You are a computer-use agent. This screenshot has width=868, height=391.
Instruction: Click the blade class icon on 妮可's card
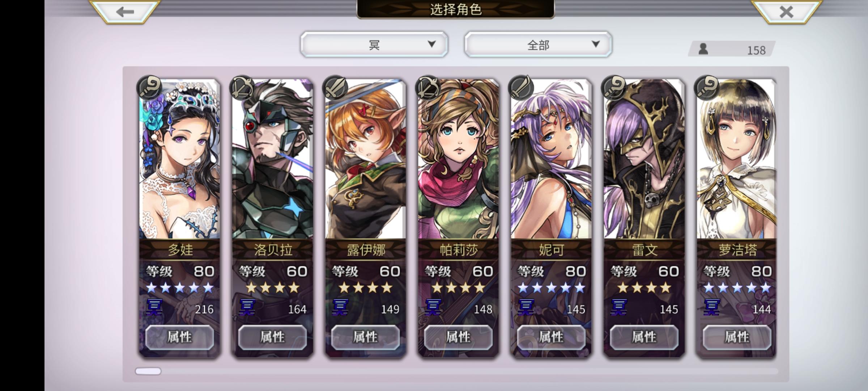tap(521, 88)
